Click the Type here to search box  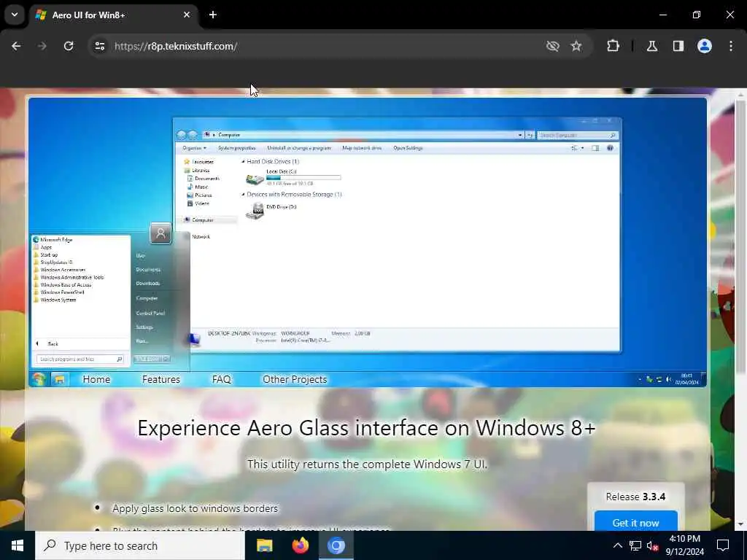point(139,545)
